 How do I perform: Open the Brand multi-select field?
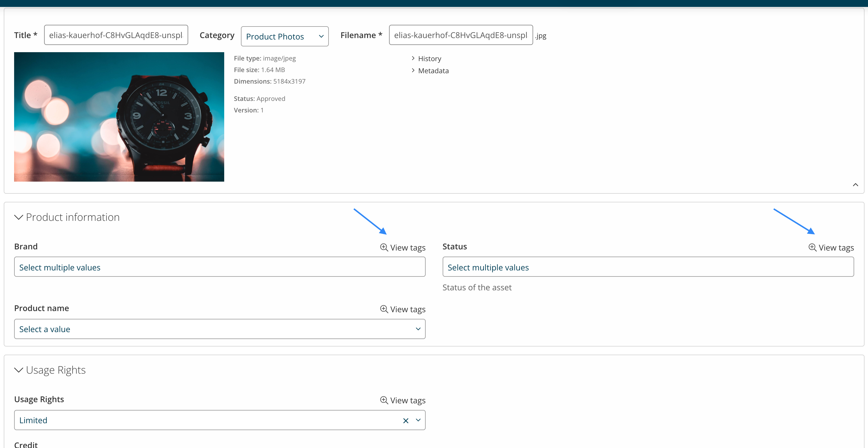pyautogui.click(x=220, y=267)
